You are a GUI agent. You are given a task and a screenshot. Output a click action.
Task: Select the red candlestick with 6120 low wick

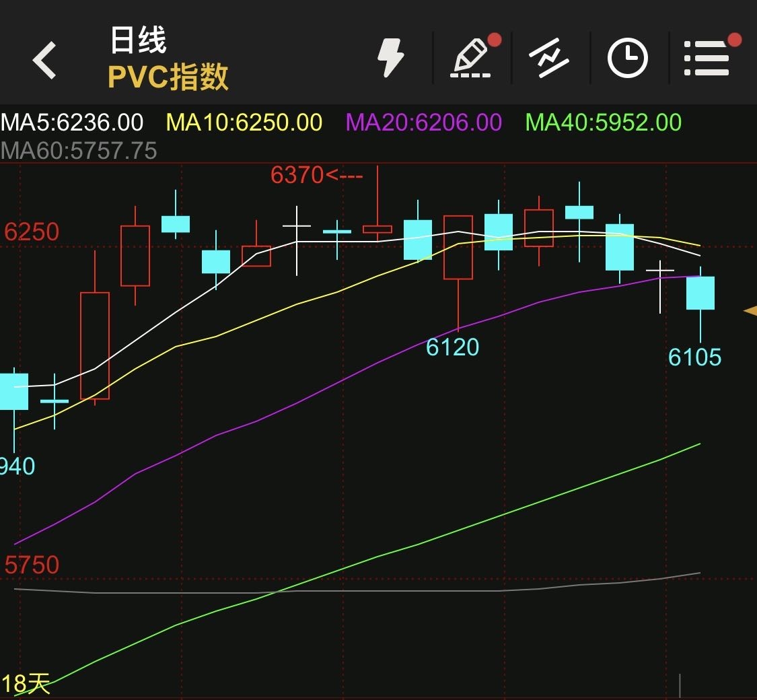(x=458, y=248)
